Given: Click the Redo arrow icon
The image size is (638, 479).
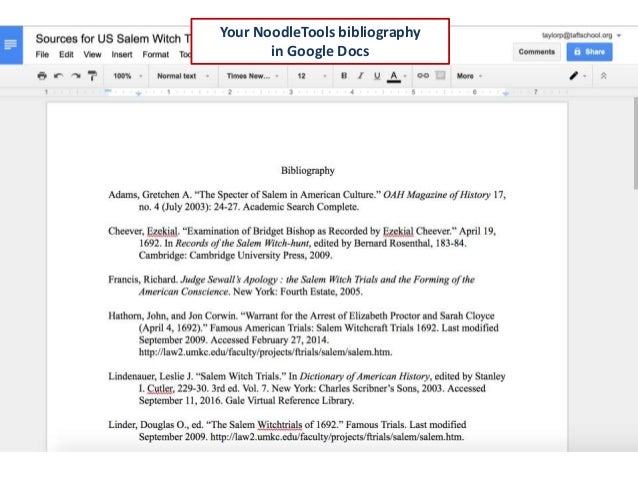Looking at the screenshot, I should pyautogui.click(x=74, y=75).
